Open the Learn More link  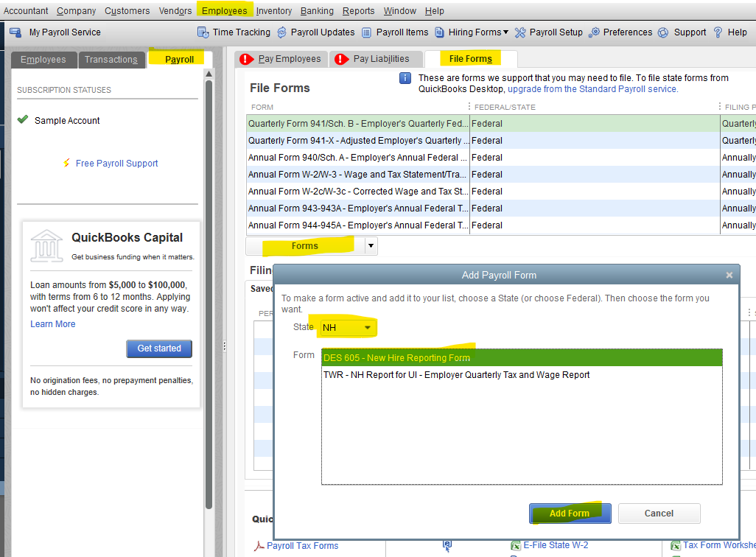click(52, 324)
